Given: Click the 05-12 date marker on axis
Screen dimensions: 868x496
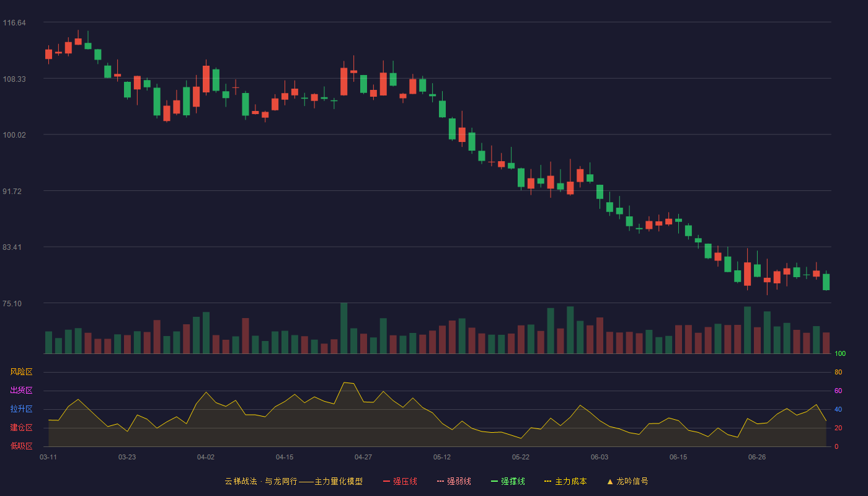Looking at the screenshot, I should click(442, 457).
